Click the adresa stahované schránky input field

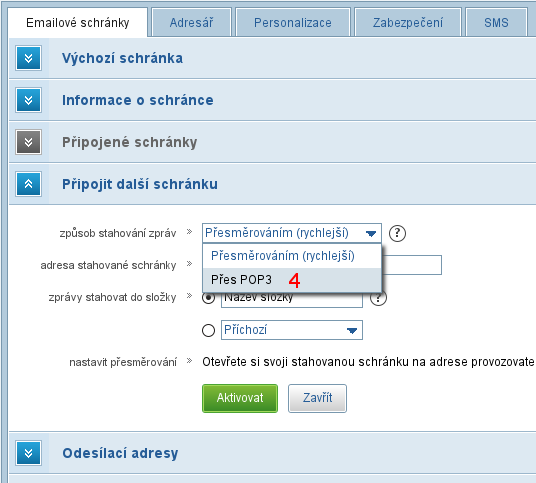(412, 265)
